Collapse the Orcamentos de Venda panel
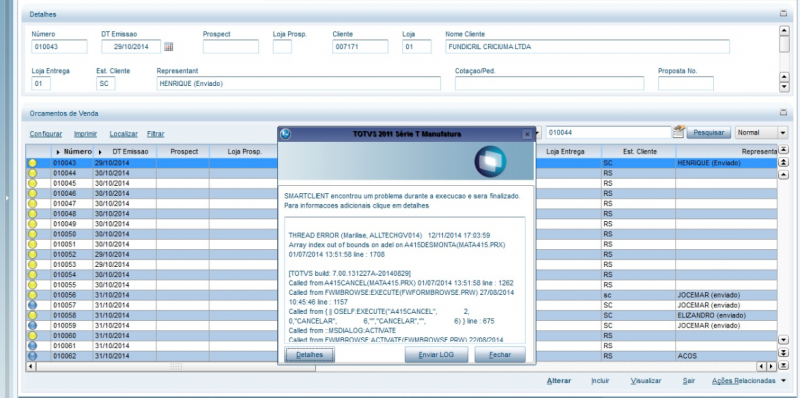Viewport: 800px width, 398px height. (x=783, y=113)
